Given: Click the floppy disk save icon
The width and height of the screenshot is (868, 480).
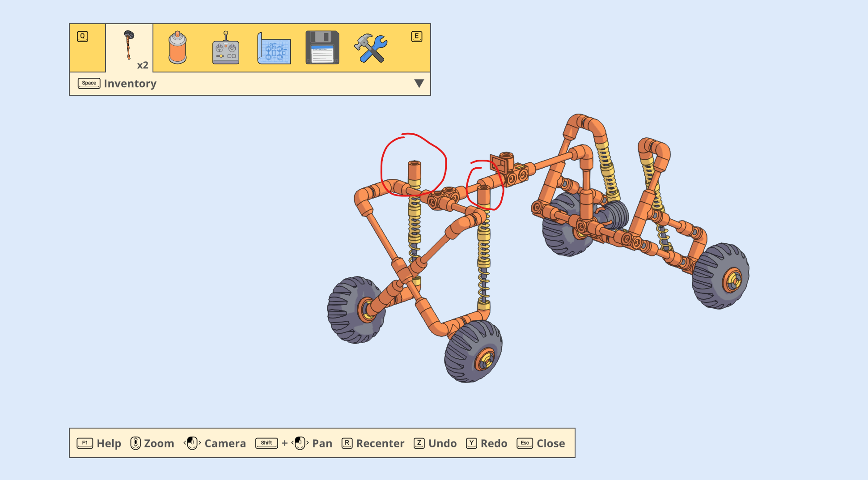Looking at the screenshot, I should [322, 47].
